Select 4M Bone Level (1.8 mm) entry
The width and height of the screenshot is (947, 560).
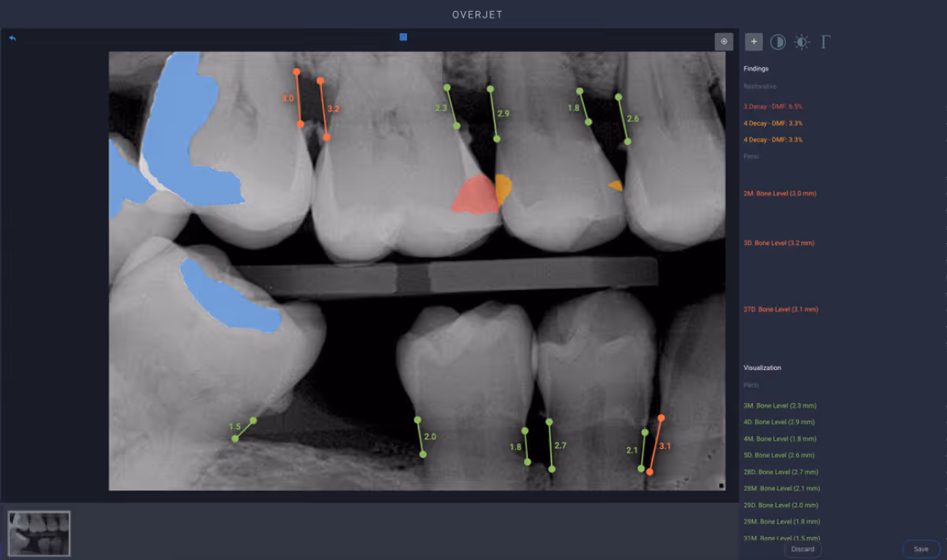click(x=780, y=439)
